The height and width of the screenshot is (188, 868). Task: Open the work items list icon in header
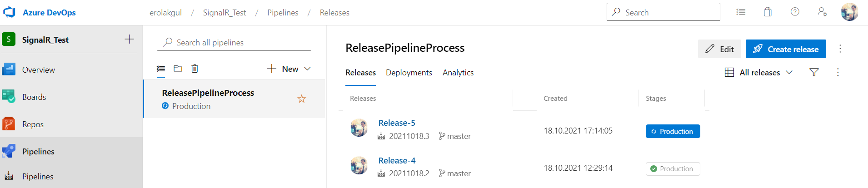tap(741, 12)
